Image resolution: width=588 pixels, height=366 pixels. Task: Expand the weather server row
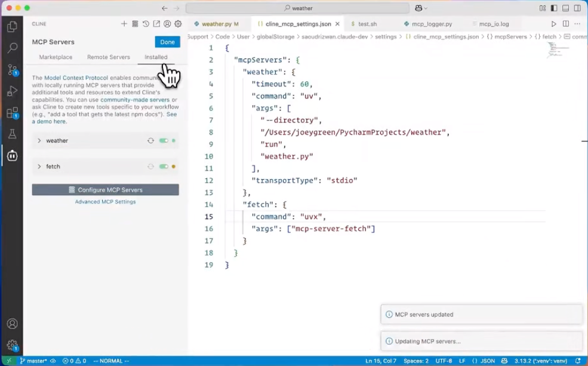tap(39, 141)
